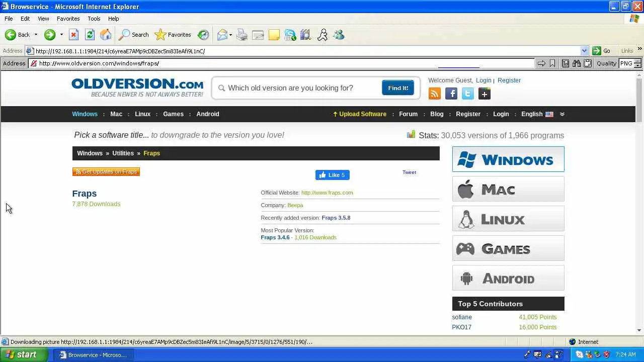Open the History toolbar icon
Image resolution: width=644 pixels, height=362 pixels.
pos(203,35)
